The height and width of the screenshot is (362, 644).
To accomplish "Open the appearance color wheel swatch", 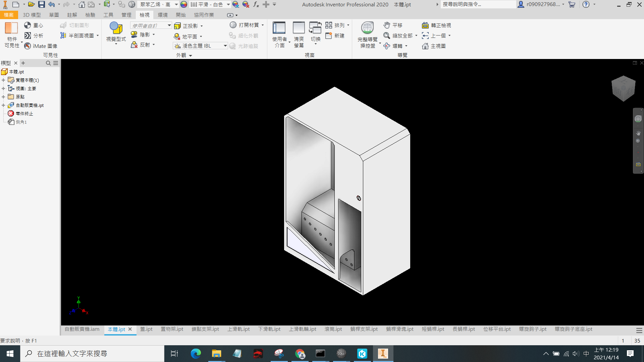I will pyautogui.click(x=184, y=4).
